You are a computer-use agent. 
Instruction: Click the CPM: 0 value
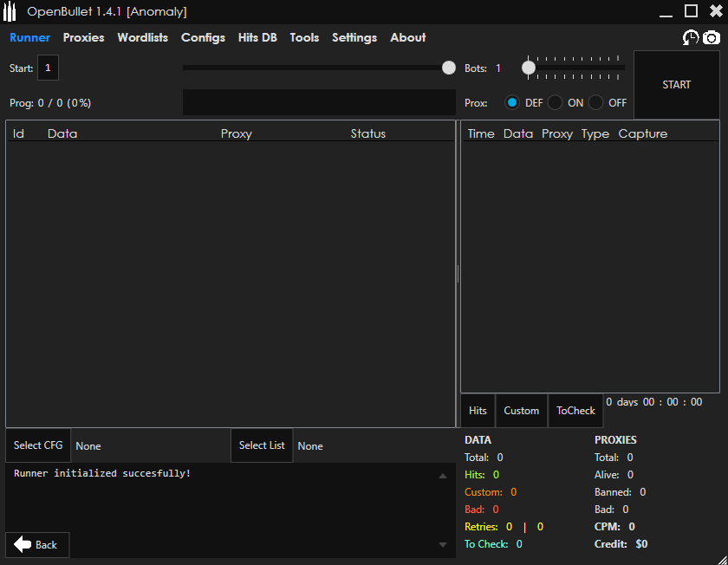[614, 527]
